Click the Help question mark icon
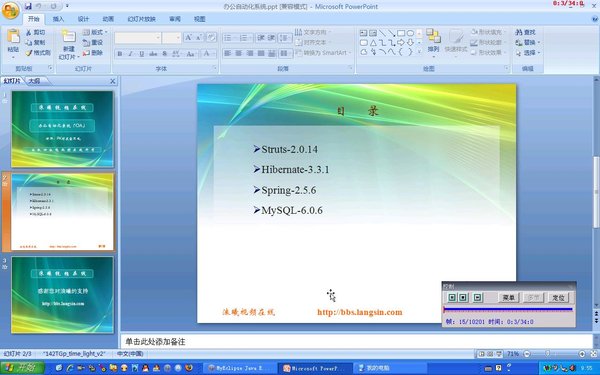 tap(595, 19)
